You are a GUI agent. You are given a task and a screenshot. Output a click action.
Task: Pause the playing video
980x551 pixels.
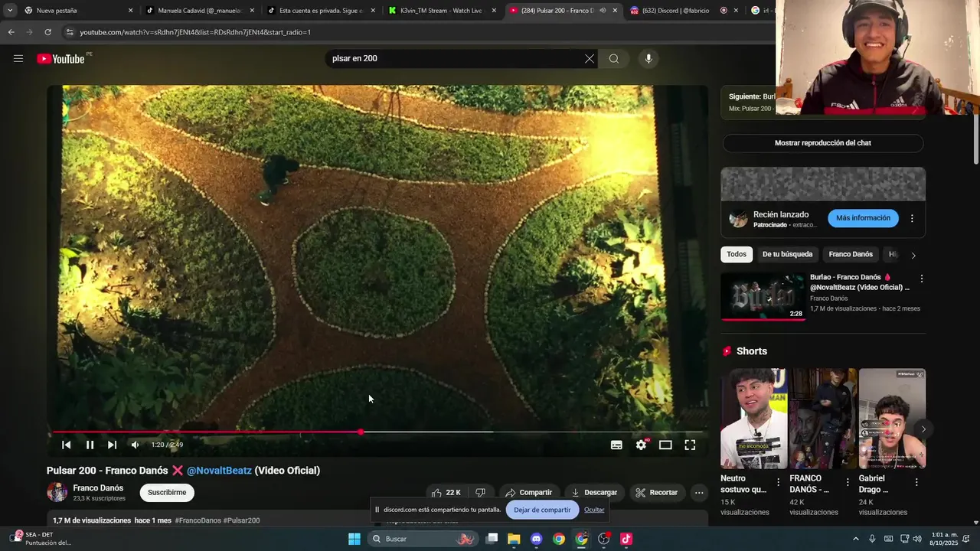(x=90, y=445)
